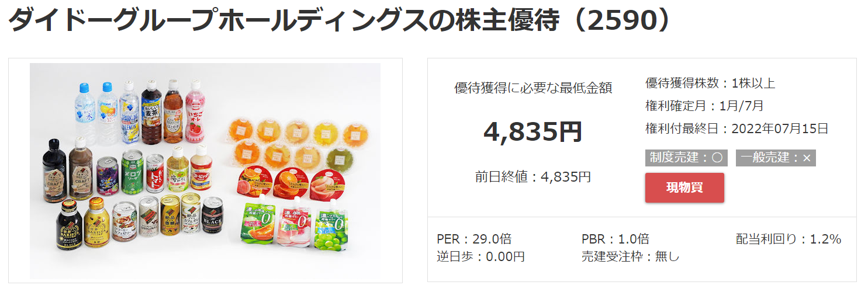This screenshot has width=868, height=292.
Task: Click the large 4,835円 minimum amount
Action: click(533, 131)
